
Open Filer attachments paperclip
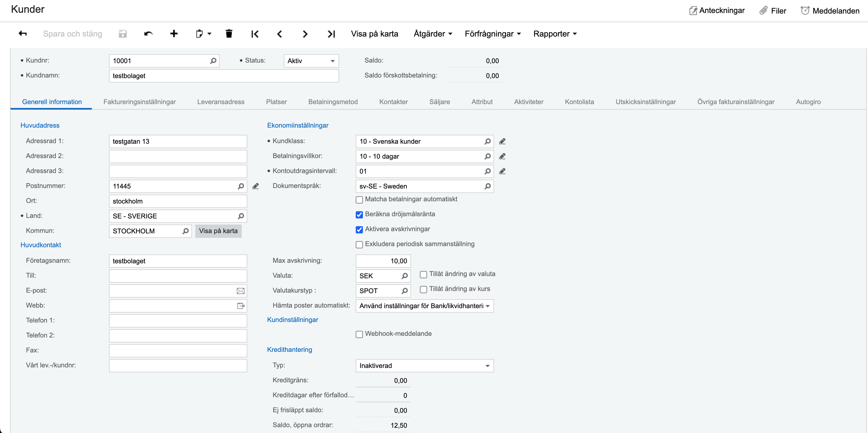coord(763,11)
